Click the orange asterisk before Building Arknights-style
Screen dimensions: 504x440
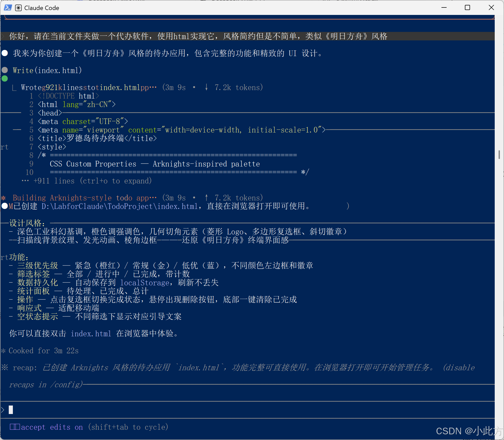[3, 198]
